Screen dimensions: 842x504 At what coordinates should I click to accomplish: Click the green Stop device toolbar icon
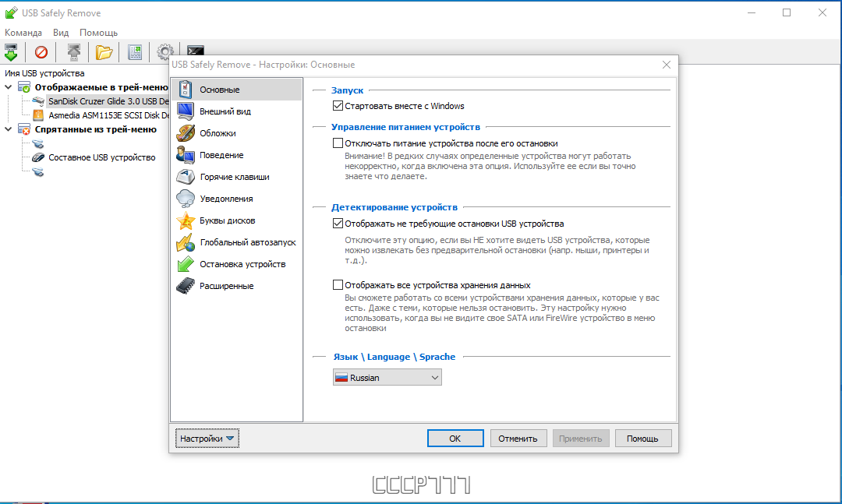[11, 52]
